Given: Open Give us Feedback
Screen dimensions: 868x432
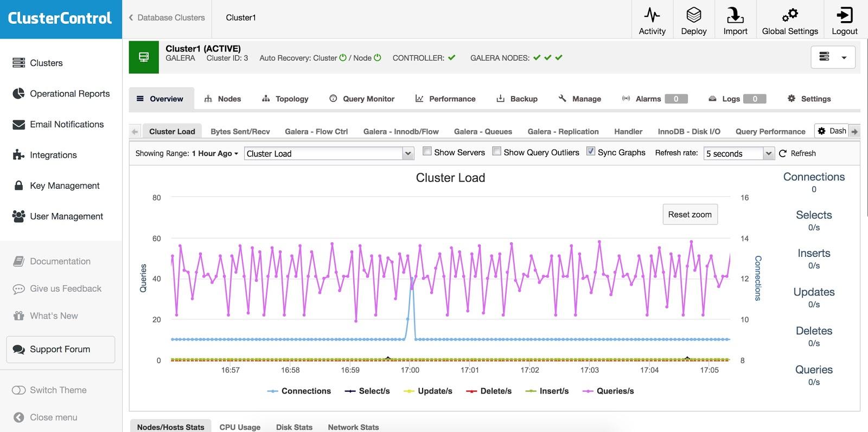Looking at the screenshot, I should click(x=57, y=289).
